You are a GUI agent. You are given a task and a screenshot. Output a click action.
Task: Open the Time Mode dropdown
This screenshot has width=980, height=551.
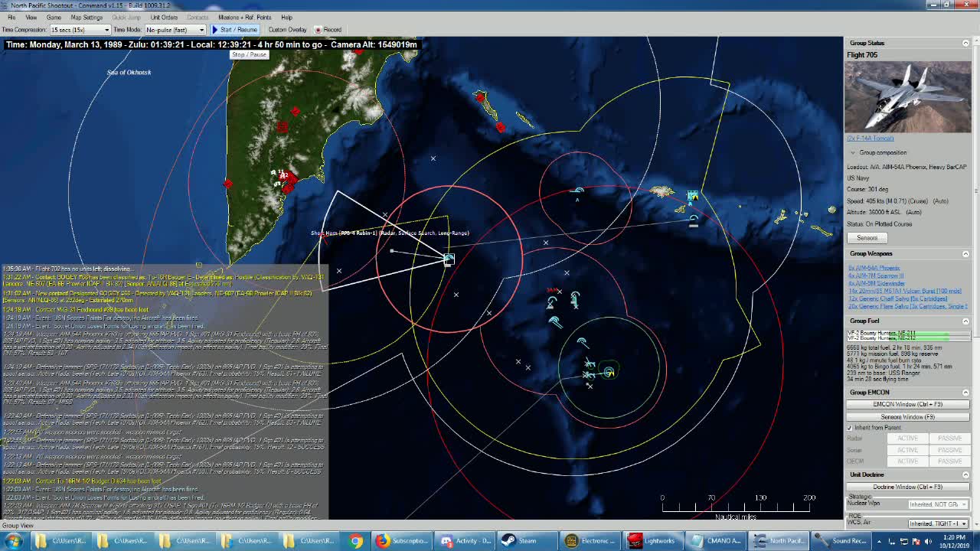[x=175, y=30]
